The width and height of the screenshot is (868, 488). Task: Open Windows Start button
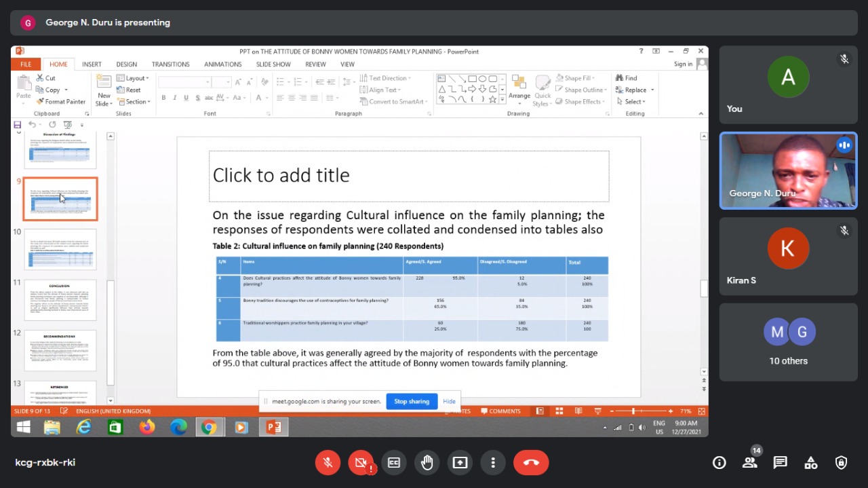click(23, 427)
